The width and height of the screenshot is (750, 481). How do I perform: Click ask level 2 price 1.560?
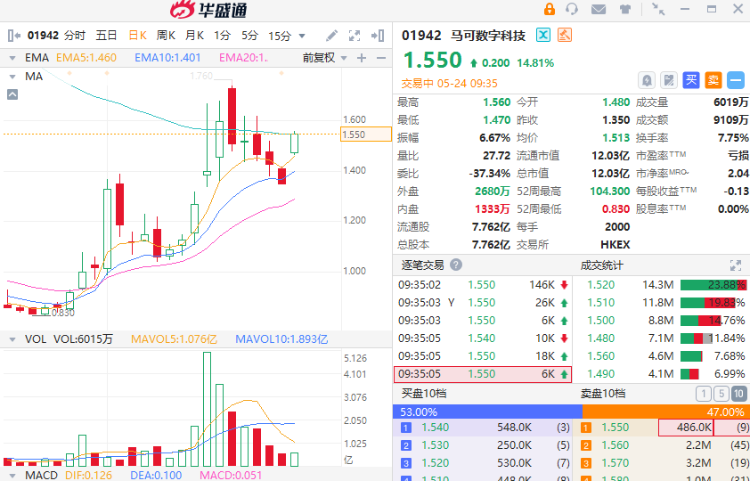tap(615, 446)
